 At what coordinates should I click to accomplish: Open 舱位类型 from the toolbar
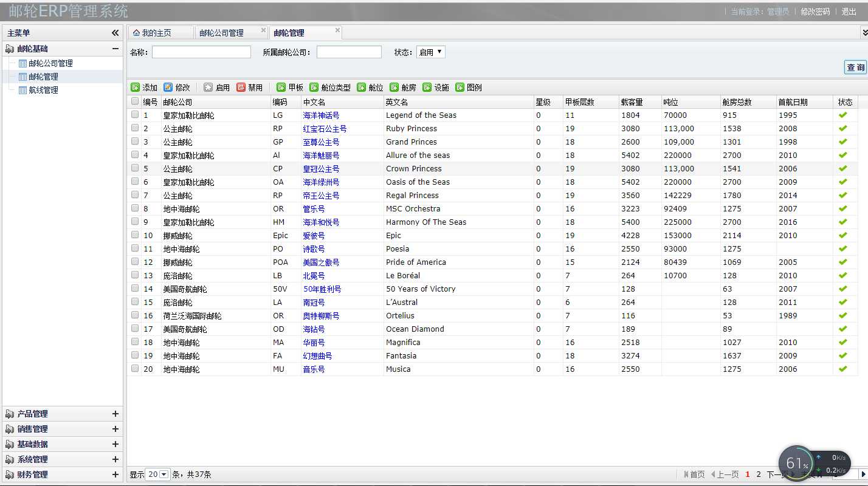point(330,87)
